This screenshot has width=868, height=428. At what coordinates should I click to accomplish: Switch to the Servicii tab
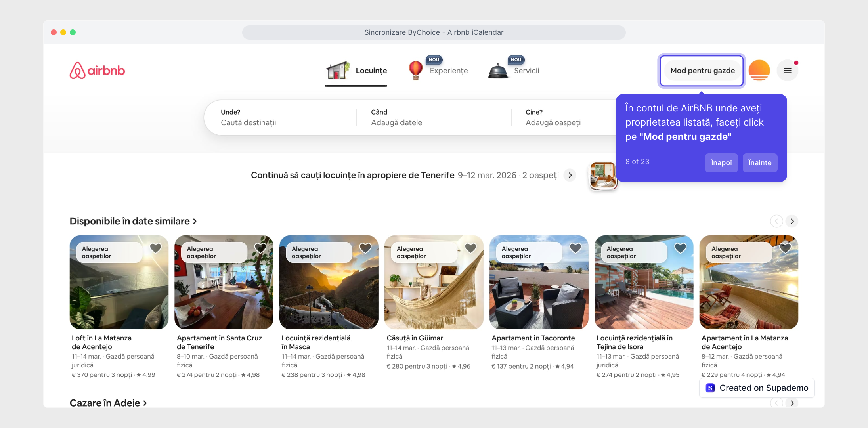(x=526, y=71)
